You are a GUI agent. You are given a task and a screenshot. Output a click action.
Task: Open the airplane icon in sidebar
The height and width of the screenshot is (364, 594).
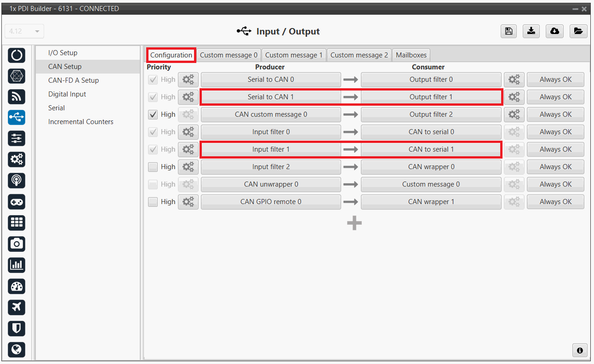tap(17, 307)
